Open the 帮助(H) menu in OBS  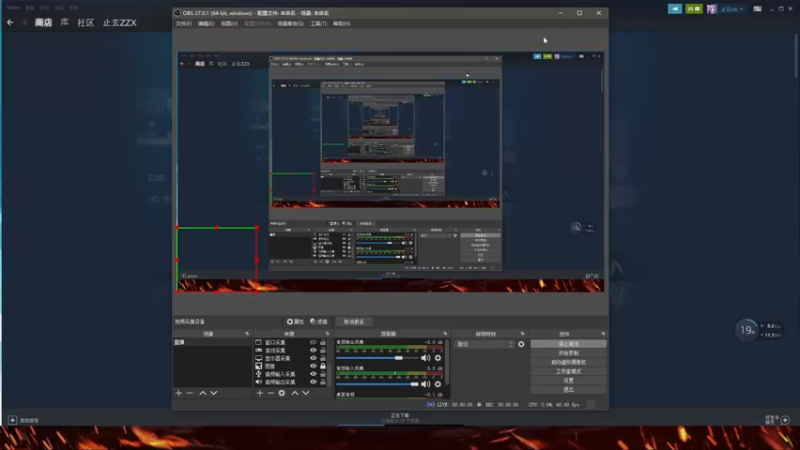click(341, 23)
